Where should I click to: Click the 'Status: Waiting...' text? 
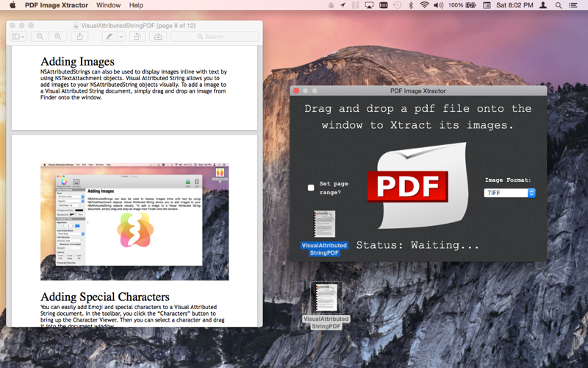pyautogui.click(x=417, y=245)
